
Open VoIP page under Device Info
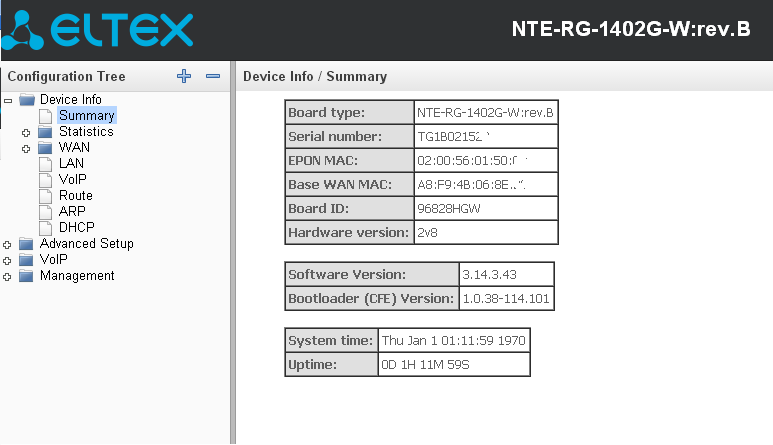(x=72, y=179)
